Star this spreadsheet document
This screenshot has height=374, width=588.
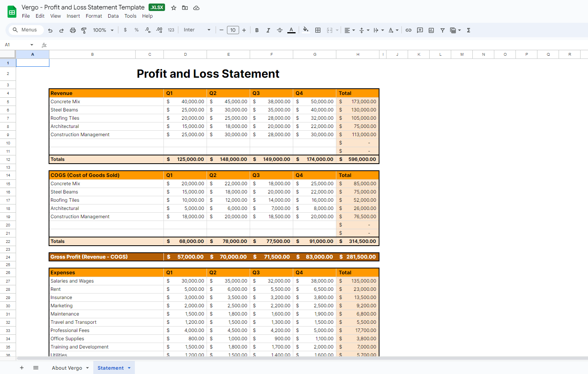174,8
